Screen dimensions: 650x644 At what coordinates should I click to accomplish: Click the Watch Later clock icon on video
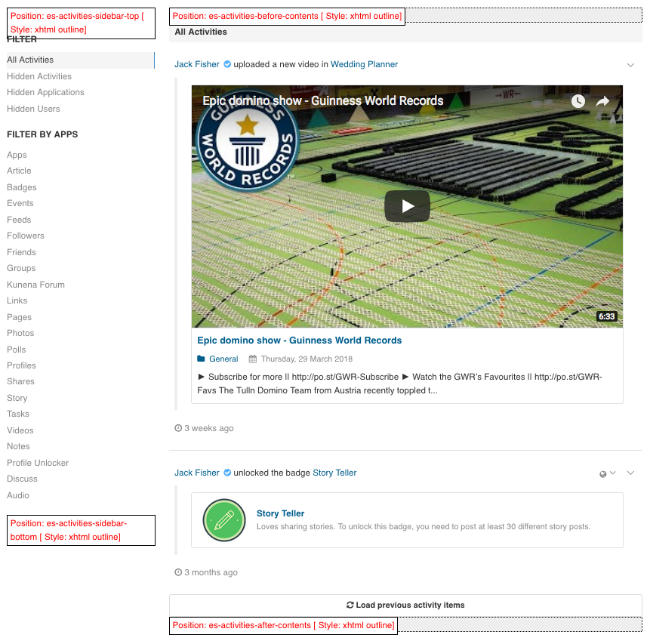(578, 100)
